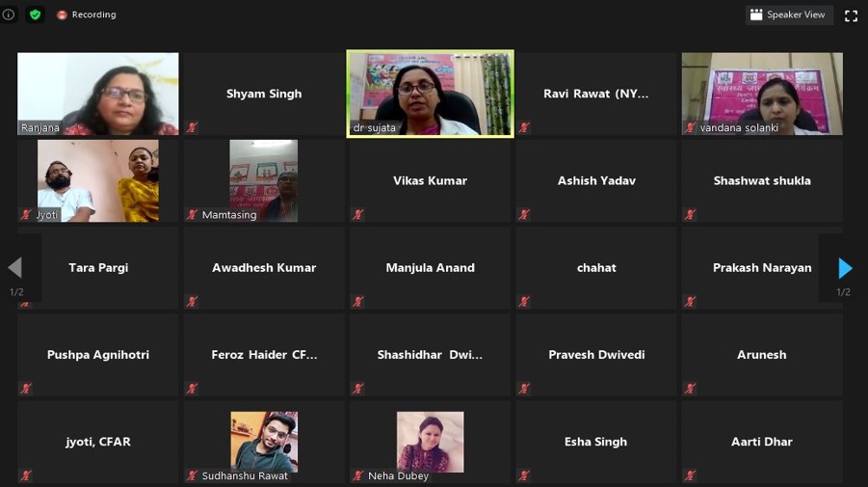This screenshot has height=487, width=868.
Task: Click muted mic icon on Esha Singh tile
Action: (x=524, y=475)
